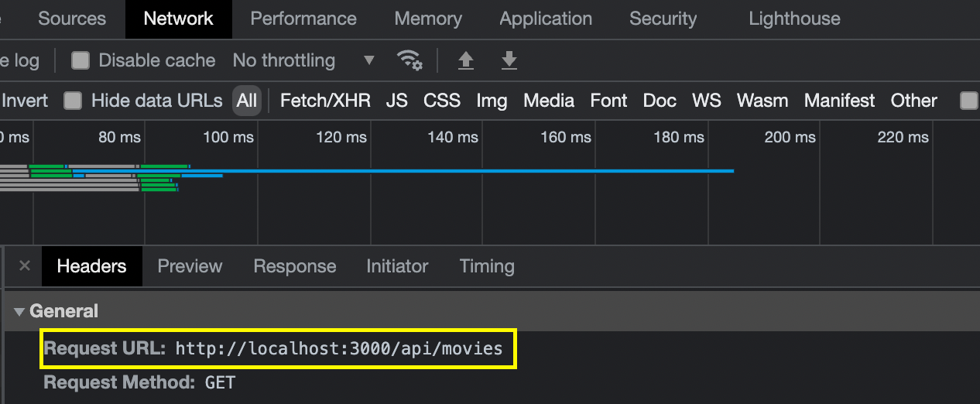Click the export HAR file download icon
Screen dimensions: 980x404
click(509, 60)
